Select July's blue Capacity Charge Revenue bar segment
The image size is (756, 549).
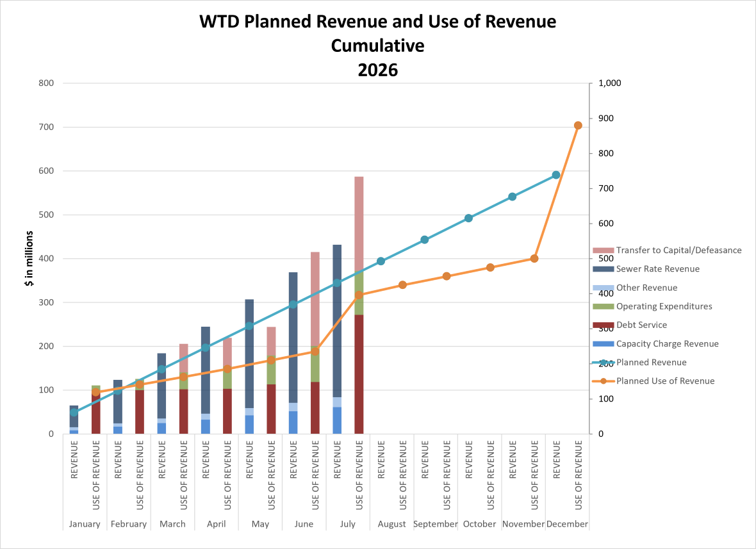337,420
